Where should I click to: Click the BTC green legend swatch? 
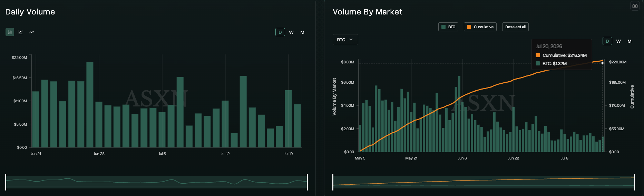click(x=443, y=27)
